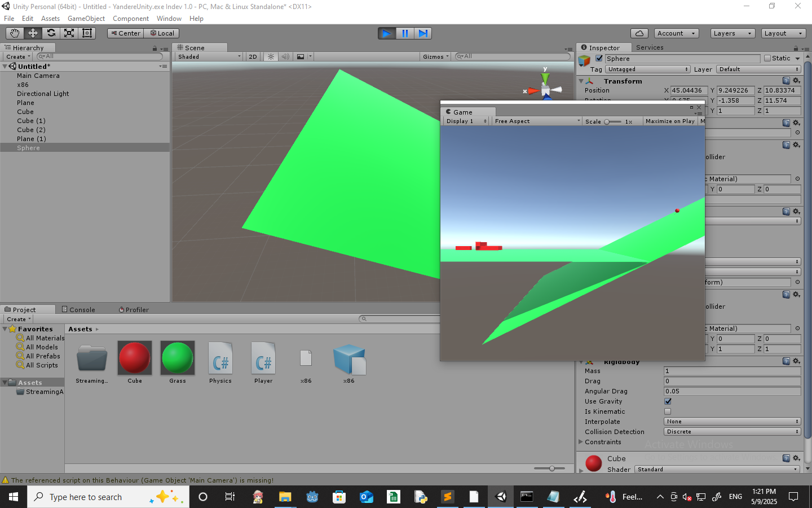The height and width of the screenshot is (508, 812).
Task: Select the Move tool
Action: (x=33, y=33)
